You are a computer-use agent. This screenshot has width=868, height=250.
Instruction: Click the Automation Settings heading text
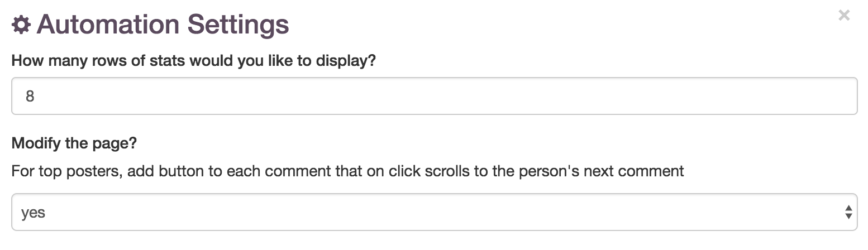[x=163, y=25]
